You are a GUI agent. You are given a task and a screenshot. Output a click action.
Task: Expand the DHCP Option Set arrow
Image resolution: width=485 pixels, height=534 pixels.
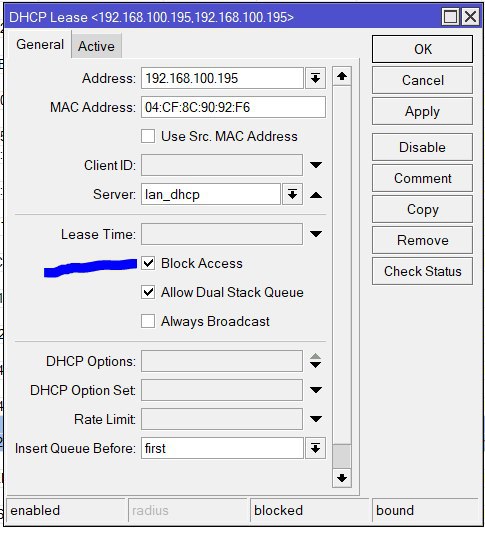coord(316,390)
